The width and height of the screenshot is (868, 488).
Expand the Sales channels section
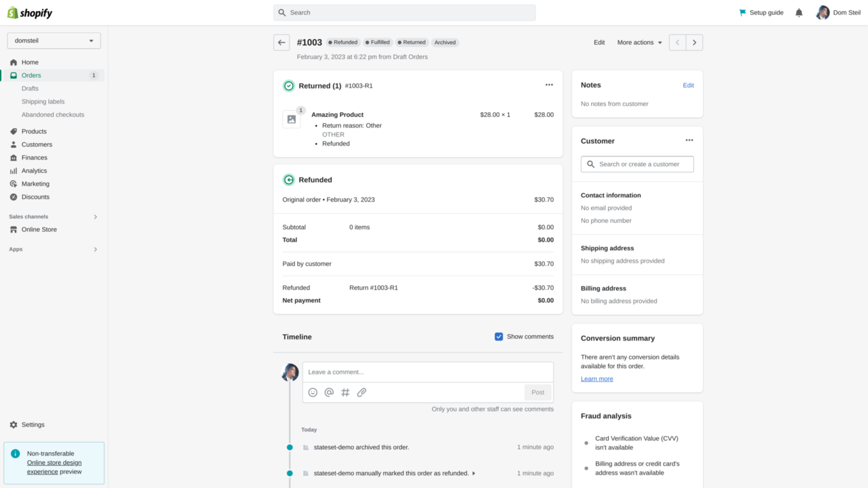pos(95,217)
